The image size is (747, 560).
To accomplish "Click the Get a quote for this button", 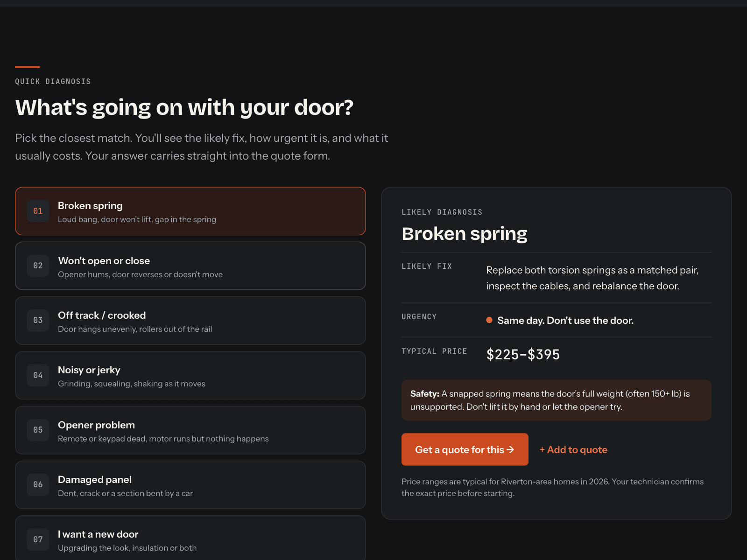I will point(465,449).
